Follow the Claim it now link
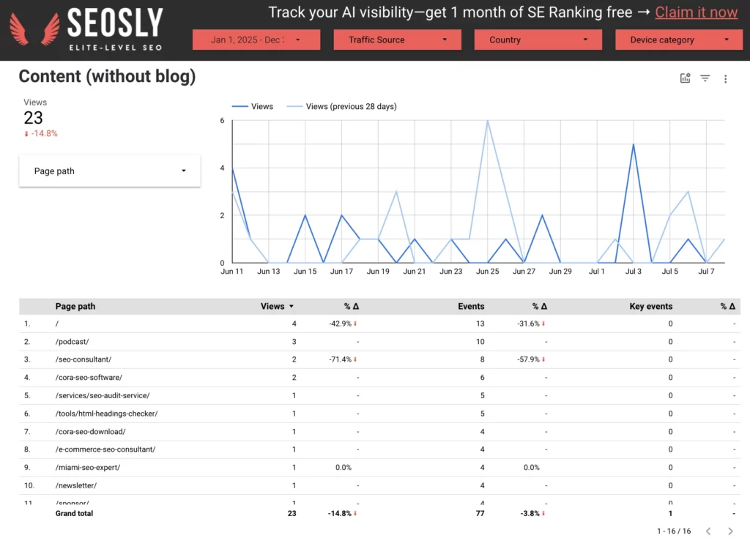The width and height of the screenshot is (750, 560). (696, 12)
